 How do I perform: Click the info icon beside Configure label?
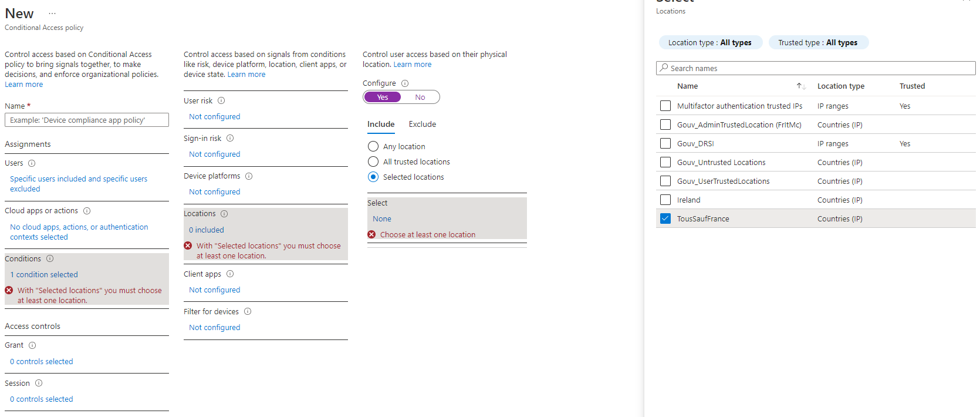tap(405, 83)
